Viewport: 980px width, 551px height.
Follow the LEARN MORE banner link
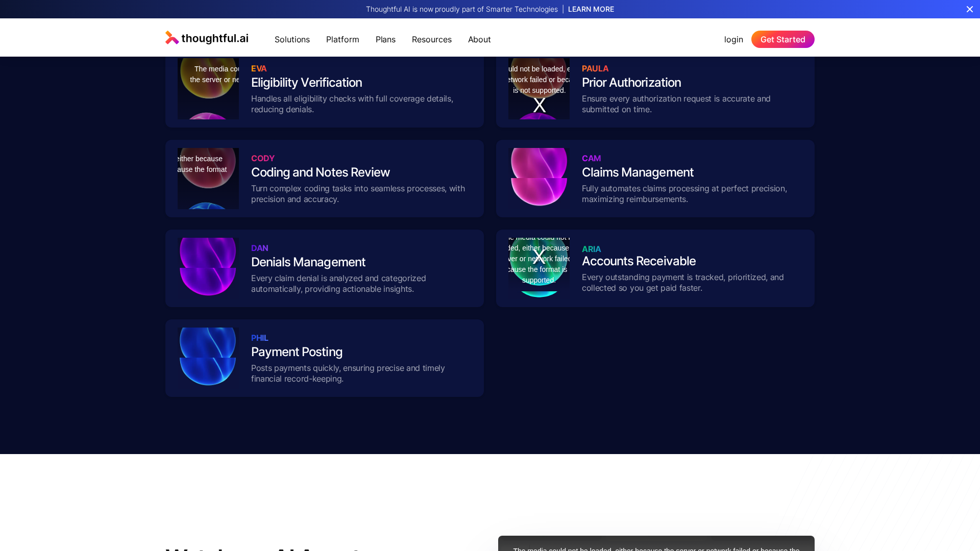(x=591, y=9)
